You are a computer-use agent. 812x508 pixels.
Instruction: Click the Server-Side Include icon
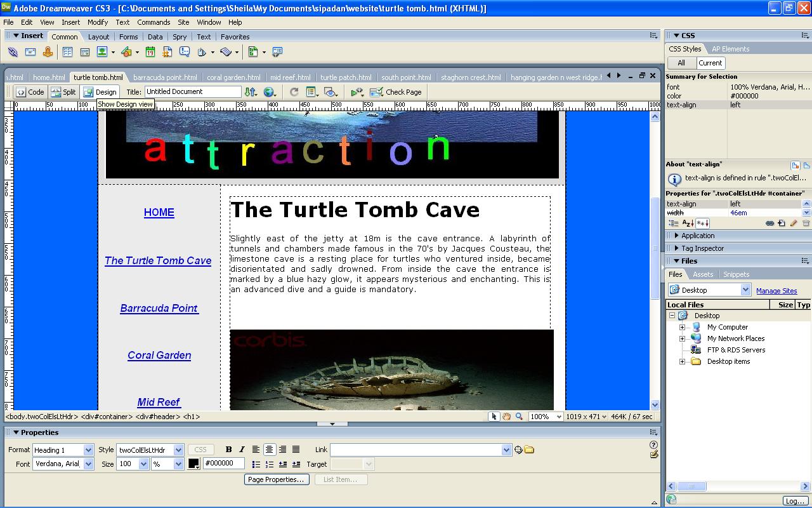coord(167,52)
